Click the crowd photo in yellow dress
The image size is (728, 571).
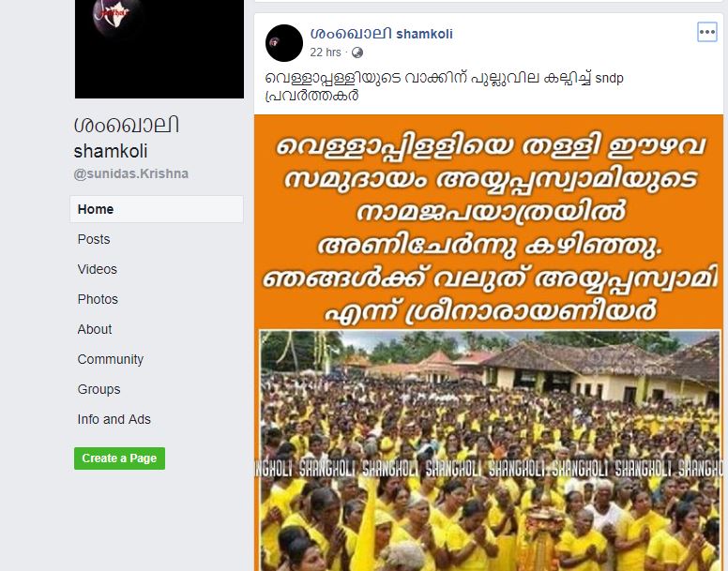tap(490, 450)
